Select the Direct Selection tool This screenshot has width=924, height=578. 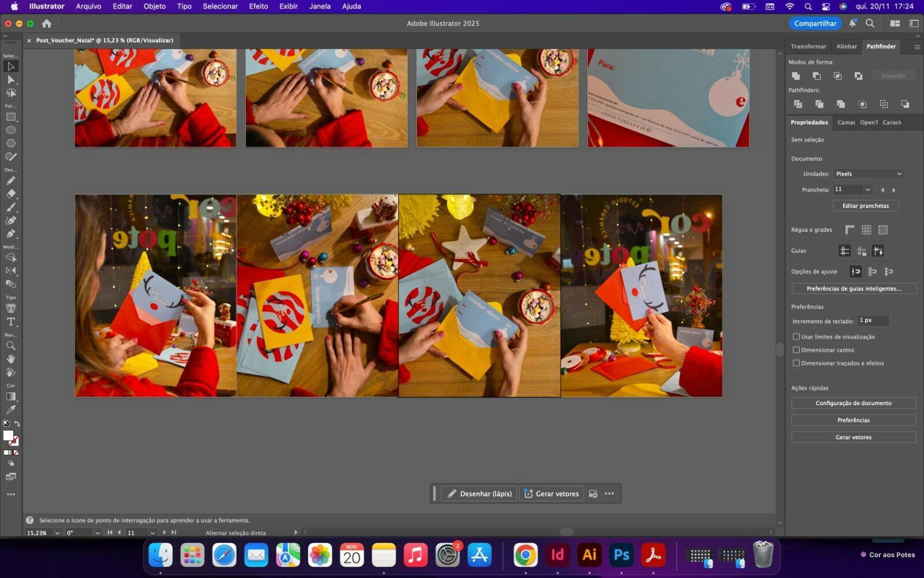[x=11, y=80]
